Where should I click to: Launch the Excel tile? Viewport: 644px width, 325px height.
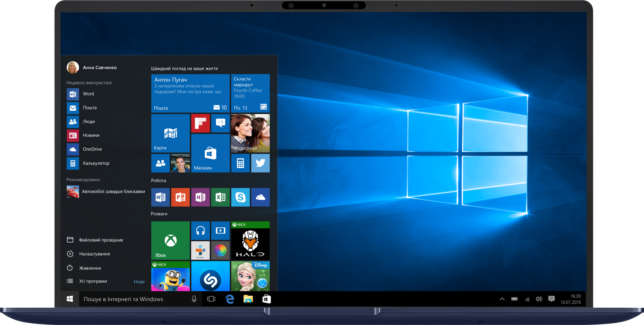(220, 197)
